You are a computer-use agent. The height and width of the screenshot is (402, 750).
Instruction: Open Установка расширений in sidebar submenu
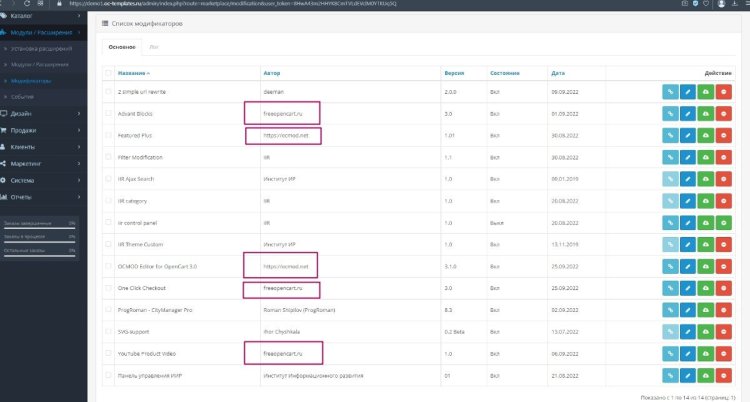click(41, 48)
